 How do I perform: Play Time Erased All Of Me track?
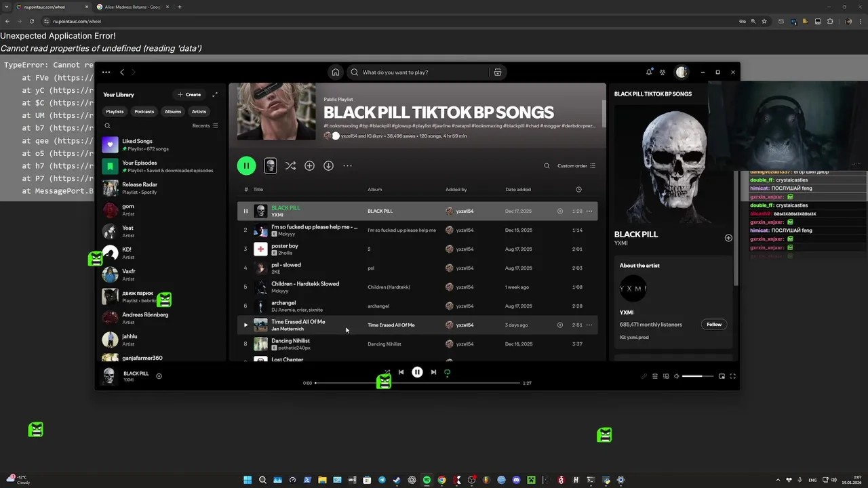245,325
